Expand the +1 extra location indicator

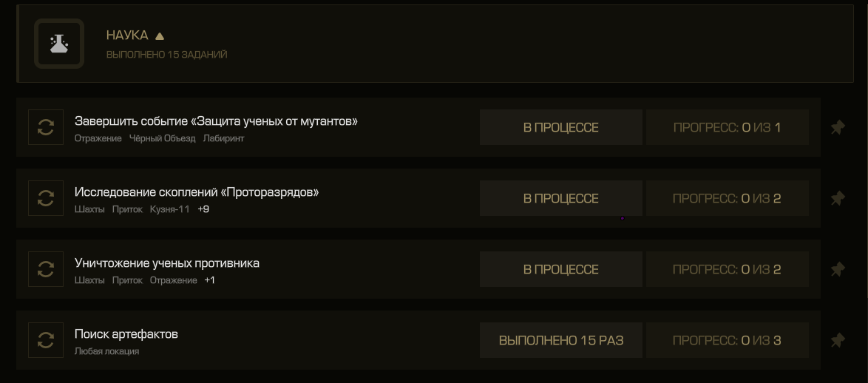pyautogui.click(x=209, y=280)
